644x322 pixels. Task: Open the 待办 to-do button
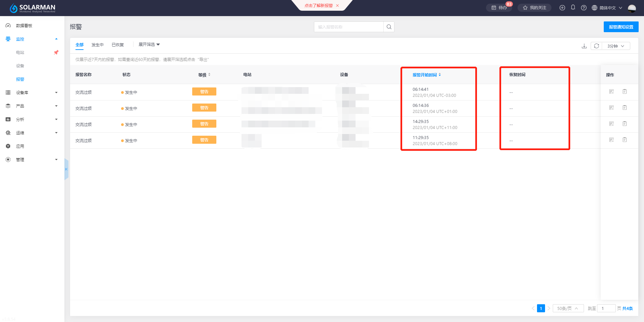499,8
